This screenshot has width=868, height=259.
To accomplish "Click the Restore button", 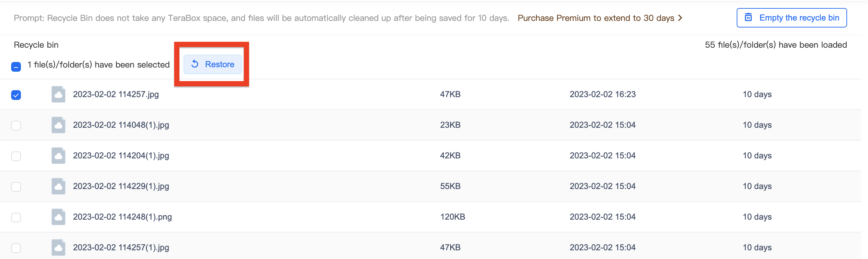I will coord(213,64).
